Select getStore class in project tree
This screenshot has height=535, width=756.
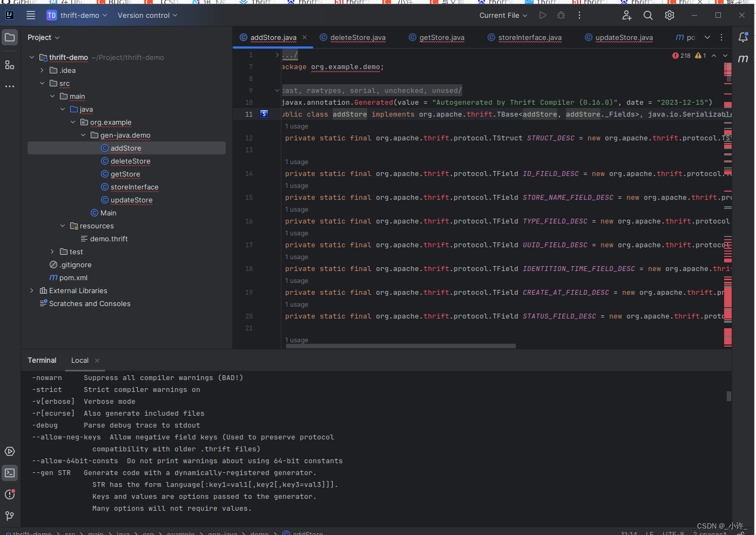click(125, 174)
